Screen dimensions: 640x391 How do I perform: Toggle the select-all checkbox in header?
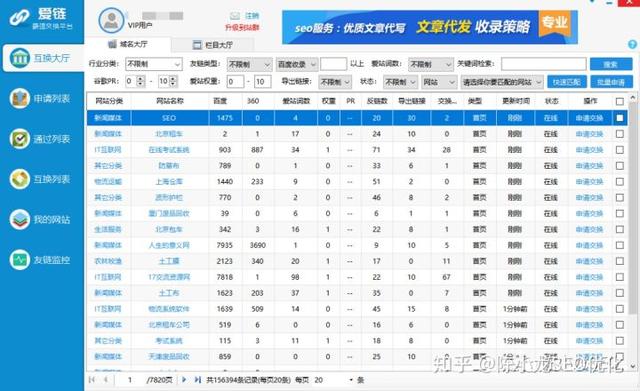coord(620,101)
